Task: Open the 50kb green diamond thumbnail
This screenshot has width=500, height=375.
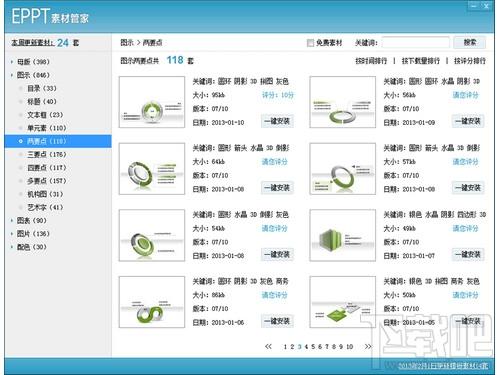Action: click(x=343, y=302)
